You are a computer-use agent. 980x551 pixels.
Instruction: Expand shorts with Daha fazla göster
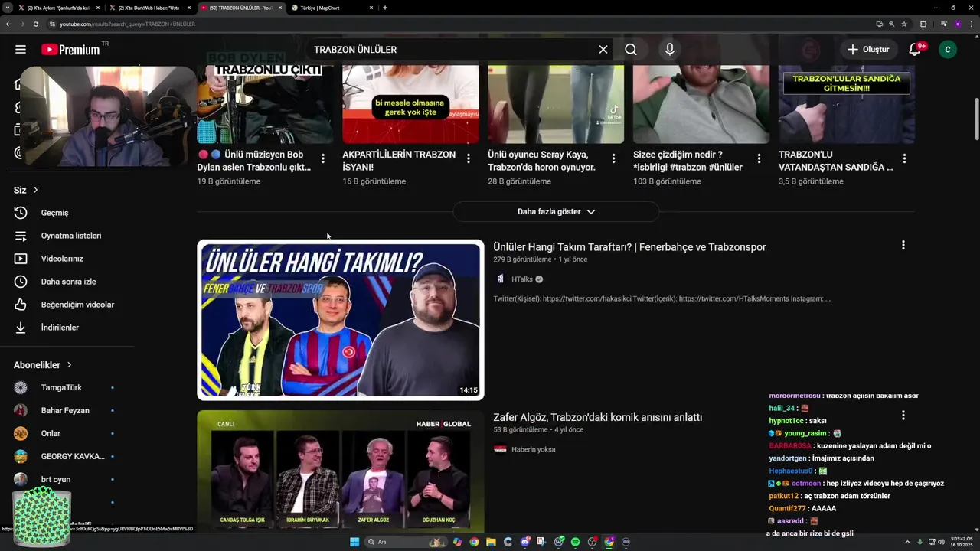(556, 211)
